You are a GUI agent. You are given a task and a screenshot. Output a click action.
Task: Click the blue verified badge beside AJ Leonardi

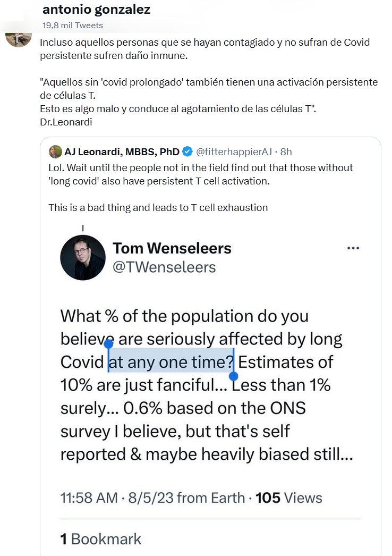pos(188,152)
